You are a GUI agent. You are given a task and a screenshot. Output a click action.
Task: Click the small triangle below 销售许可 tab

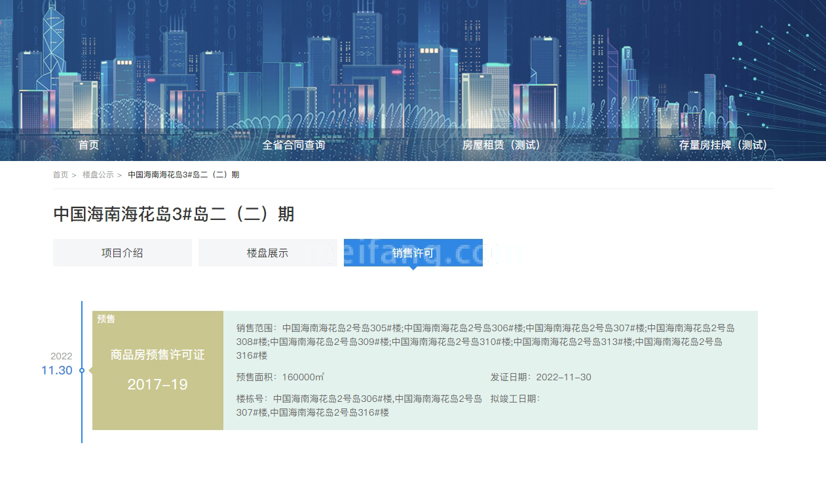(x=413, y=268)
